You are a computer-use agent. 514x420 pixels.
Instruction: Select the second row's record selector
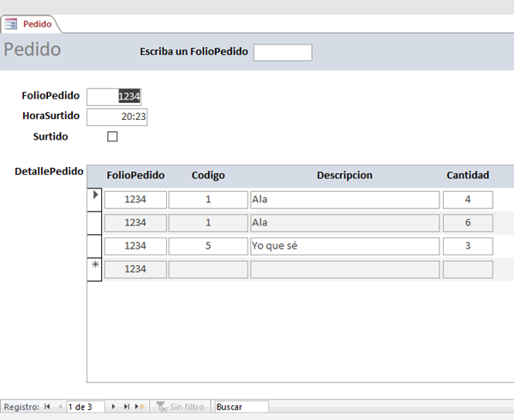[x=95, y=222]
